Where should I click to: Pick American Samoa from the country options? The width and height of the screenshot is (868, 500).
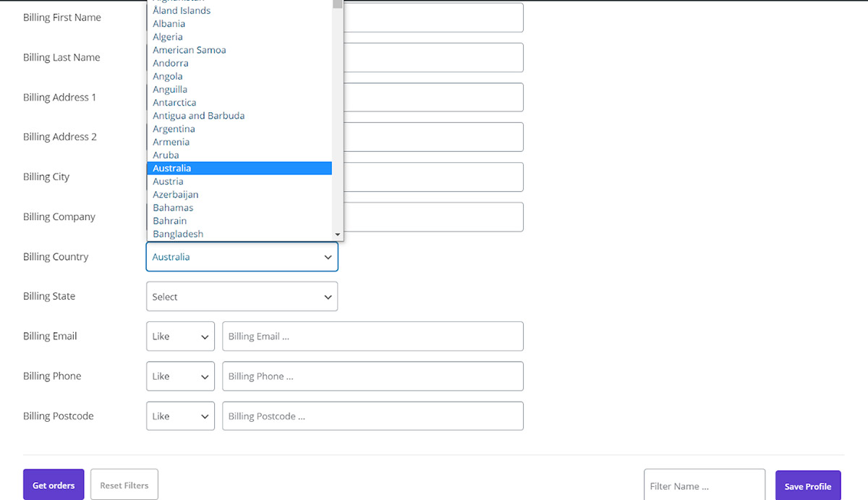click(189, 50)
